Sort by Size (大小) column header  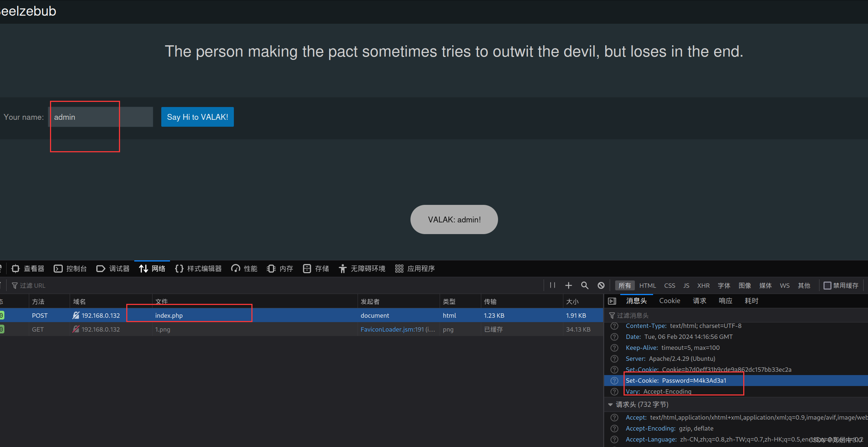tap(583, 302)
